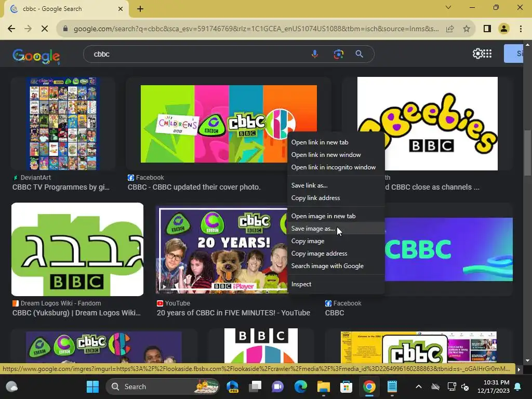The image size is (532, 399).
Task: Search by image with Google Lens
Action: point(338,54)
